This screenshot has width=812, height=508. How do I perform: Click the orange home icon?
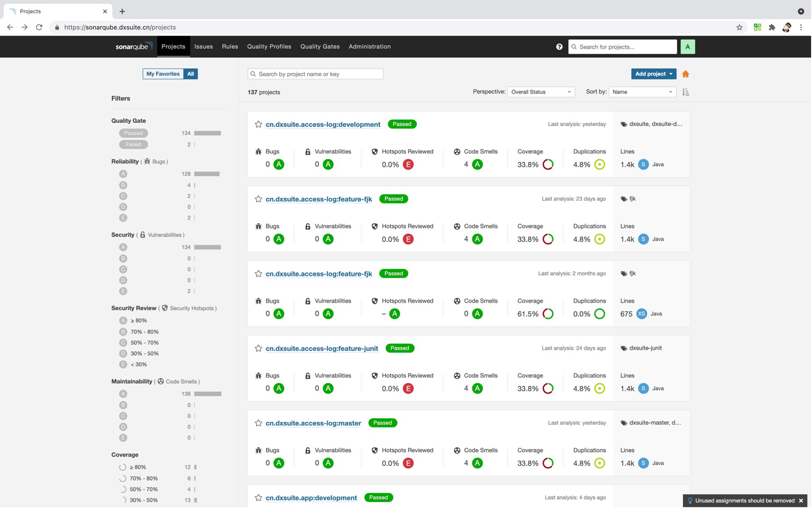click(x=685, y=74)
